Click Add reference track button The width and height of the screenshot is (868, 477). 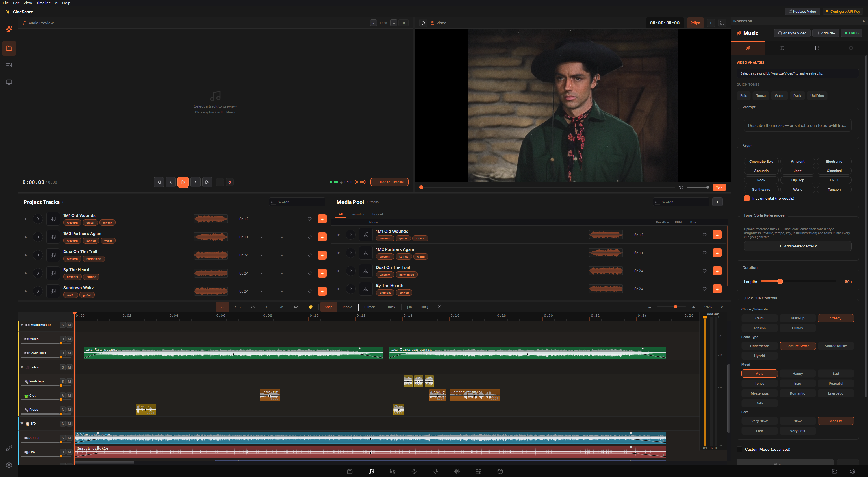pos(798,246)
